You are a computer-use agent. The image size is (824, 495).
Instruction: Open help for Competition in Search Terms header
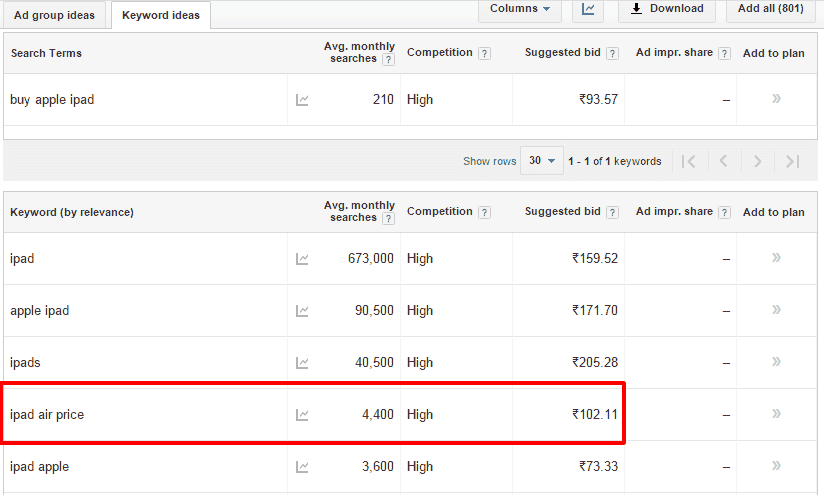tap(485, 53)
